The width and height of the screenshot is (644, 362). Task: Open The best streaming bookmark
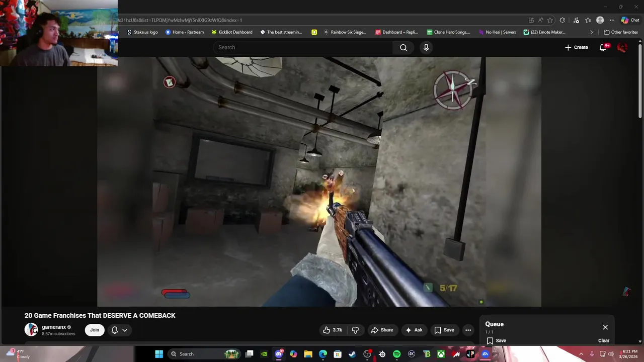281,32
